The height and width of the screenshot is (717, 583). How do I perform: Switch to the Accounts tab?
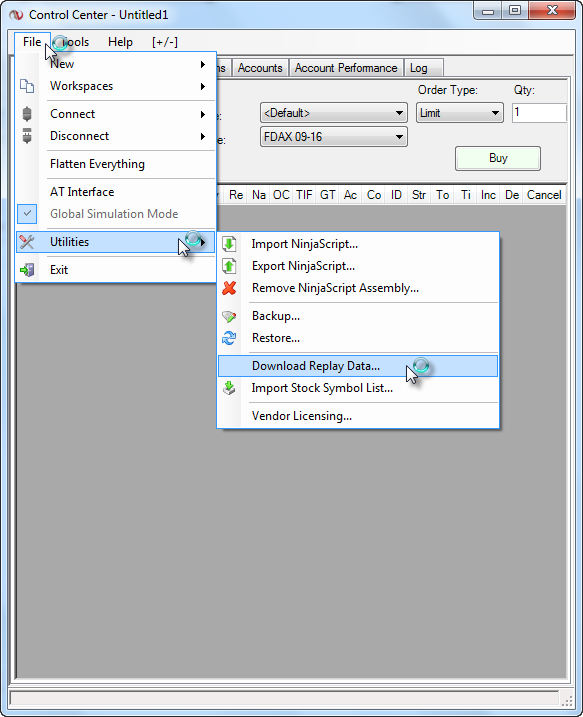tap(260, 68)
